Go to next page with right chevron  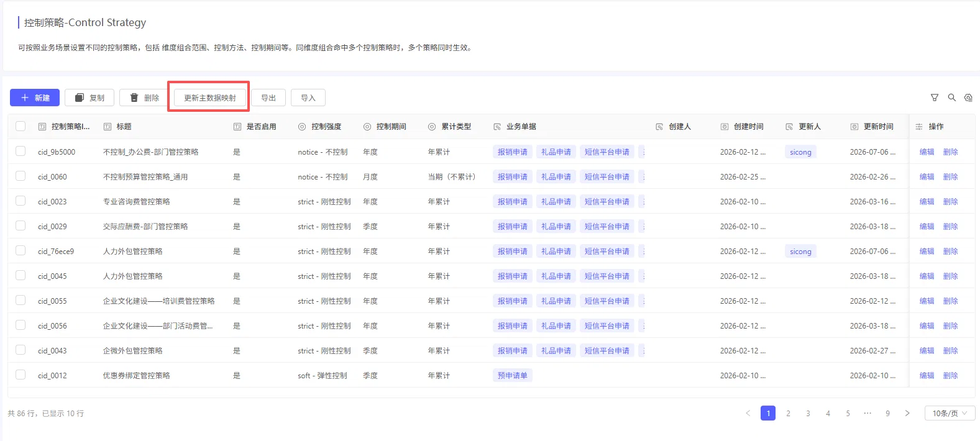[x=907, y=413]
